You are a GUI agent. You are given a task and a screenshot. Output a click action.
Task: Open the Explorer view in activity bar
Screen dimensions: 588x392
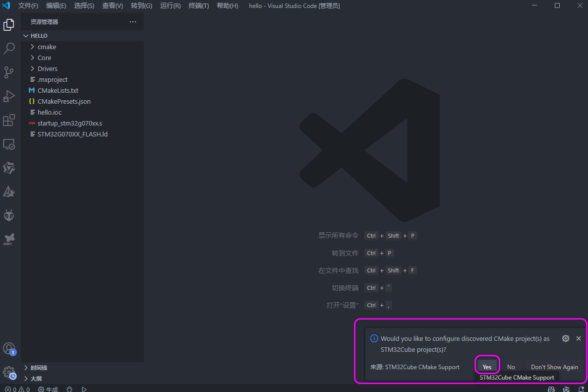click(x=8, y=25)
